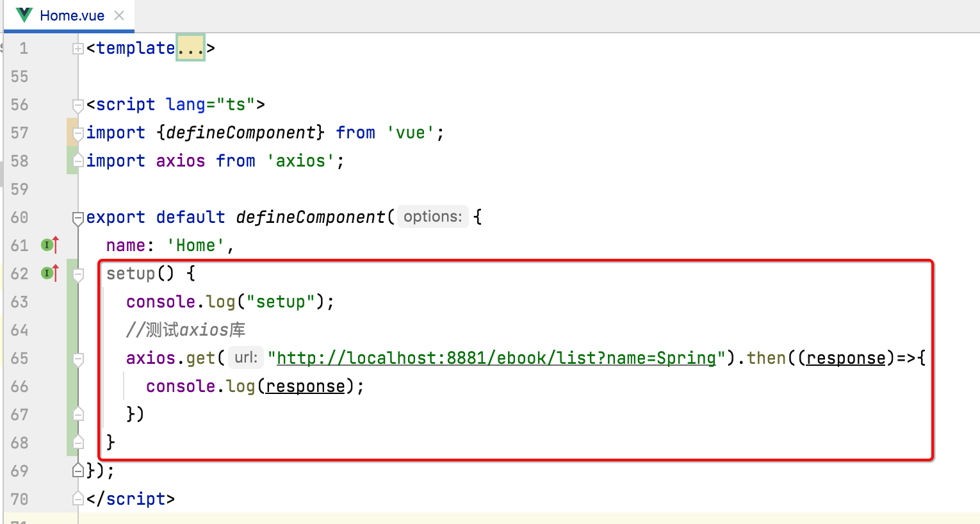Image resolution: width=980 pixels, height=524 pixels.
Task: Click the yellow change marker beside line 57
Action: tap(71, 133)
